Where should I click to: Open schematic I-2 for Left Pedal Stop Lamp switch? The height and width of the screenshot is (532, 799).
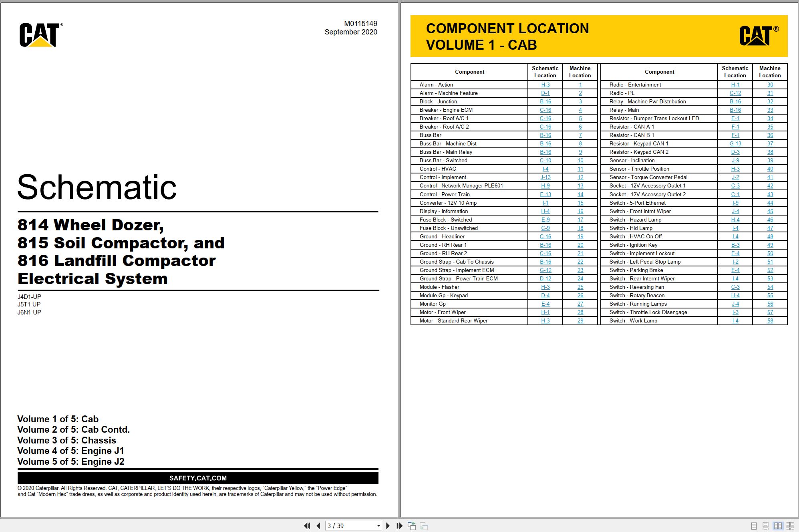pos(735,262)
